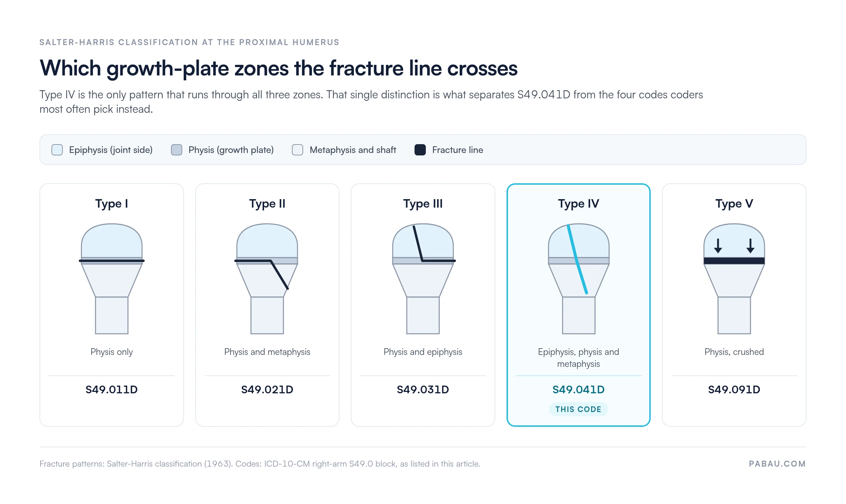Open the PABAU.COM footer link
The image size is (846, 504).
777,464
